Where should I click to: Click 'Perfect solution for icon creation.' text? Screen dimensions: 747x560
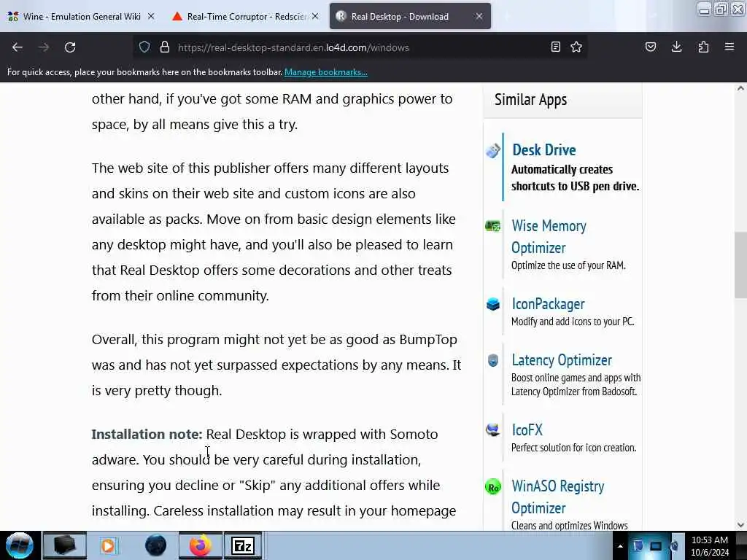[573, 448]
